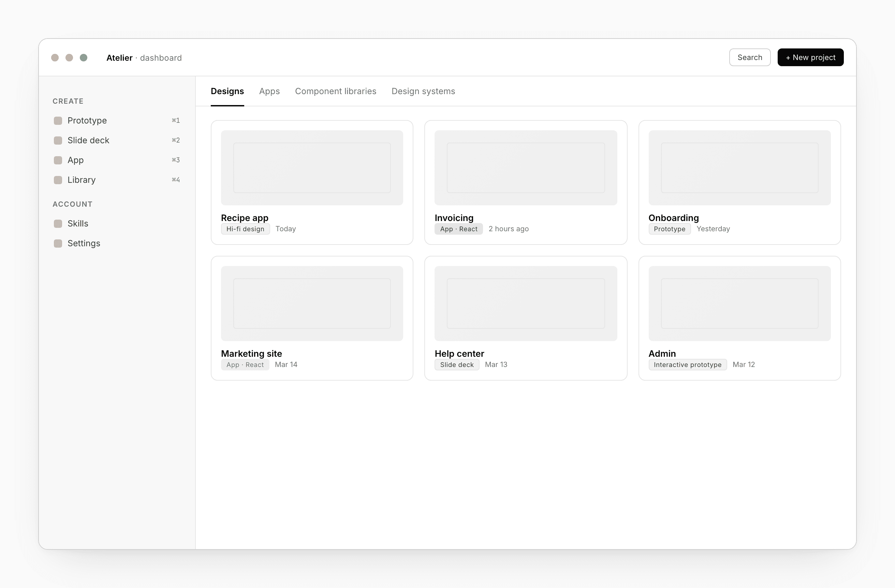Select Prototype label in Create section

click(x=87, y=121)
